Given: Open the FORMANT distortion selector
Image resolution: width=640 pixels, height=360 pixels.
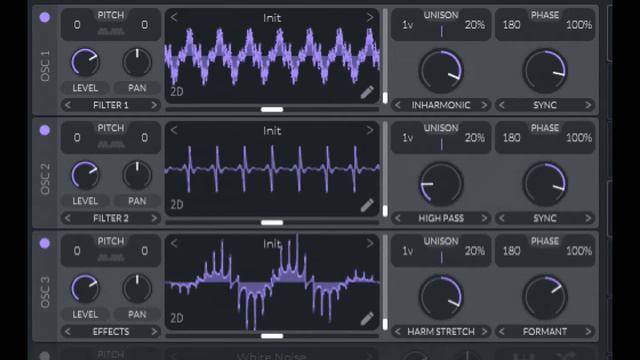Looking at the screenshot, I should [545, 331].
